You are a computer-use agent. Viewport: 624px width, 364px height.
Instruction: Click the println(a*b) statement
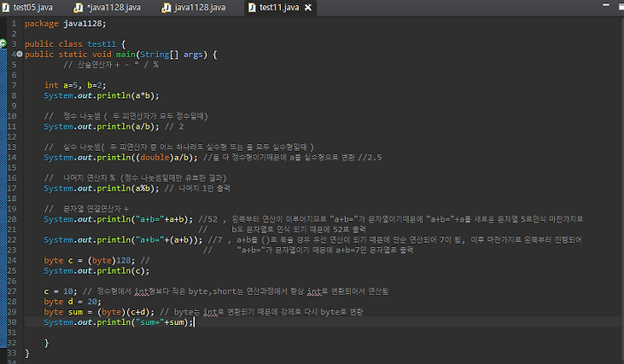point(101,95)
